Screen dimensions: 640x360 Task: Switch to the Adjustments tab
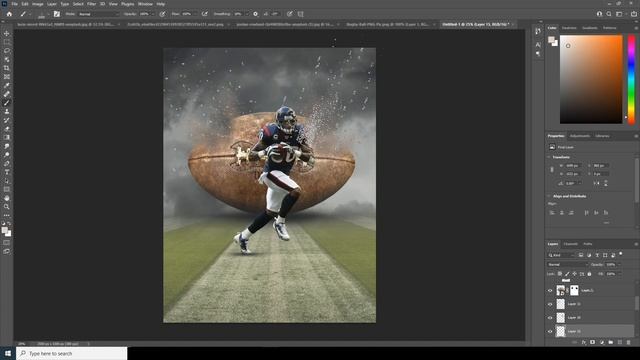[580, 136]
